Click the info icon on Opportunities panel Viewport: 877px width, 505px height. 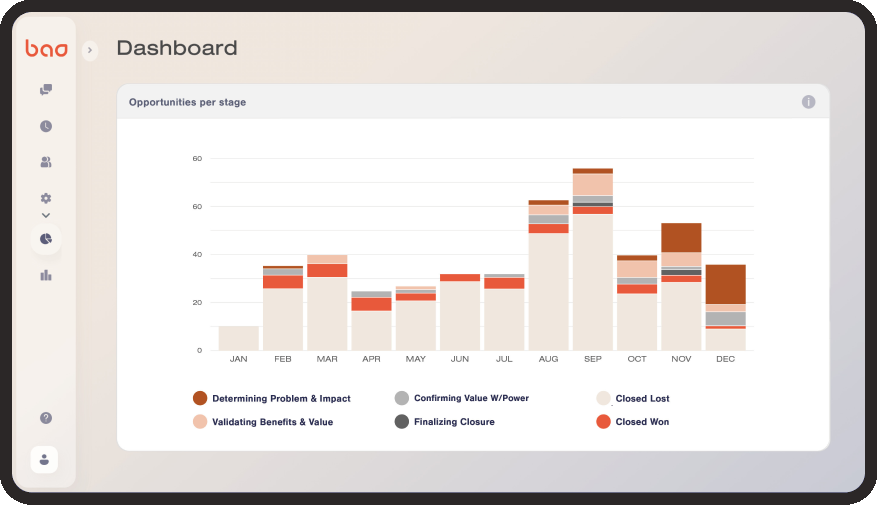(808, 102)
